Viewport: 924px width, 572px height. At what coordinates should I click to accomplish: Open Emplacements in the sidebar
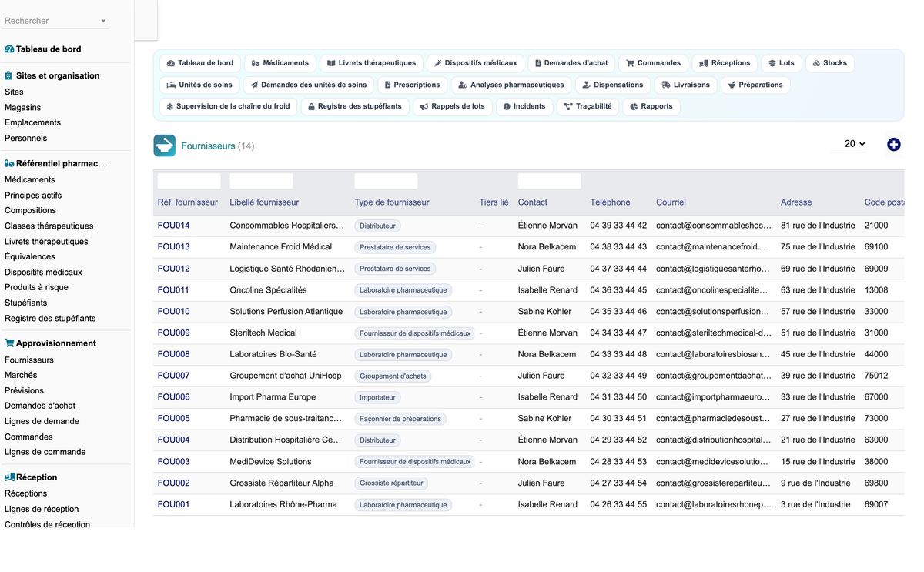click(32, 122)
